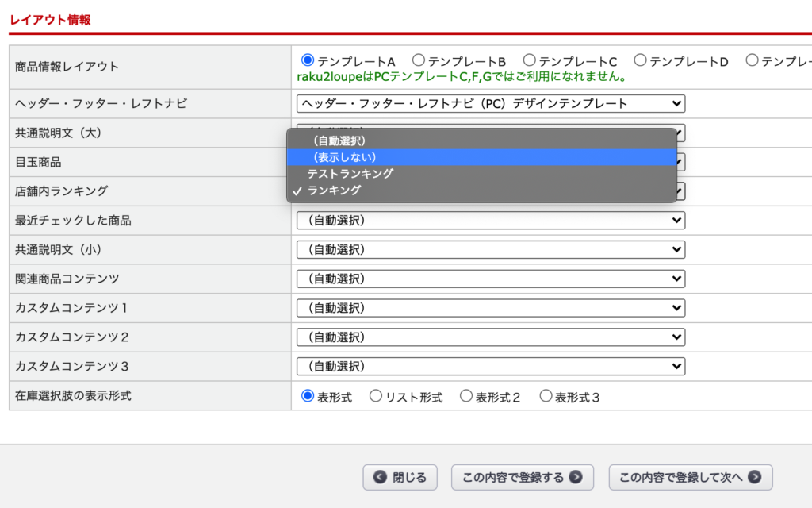Pick テンプレートD layout radio
The image size is (812, 508).
coord(640,60)
